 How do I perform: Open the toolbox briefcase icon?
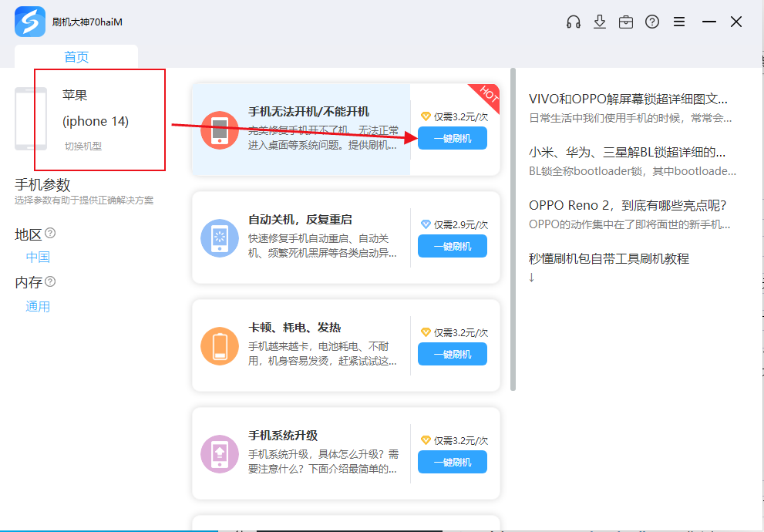626,22
